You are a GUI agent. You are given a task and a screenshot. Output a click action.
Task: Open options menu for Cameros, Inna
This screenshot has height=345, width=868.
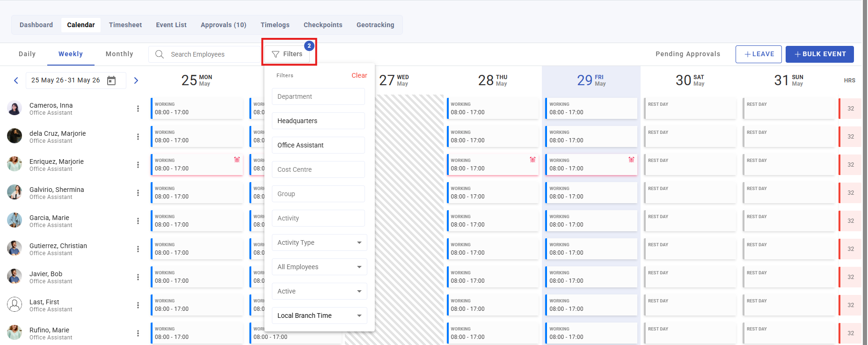(x=138, y=109)
